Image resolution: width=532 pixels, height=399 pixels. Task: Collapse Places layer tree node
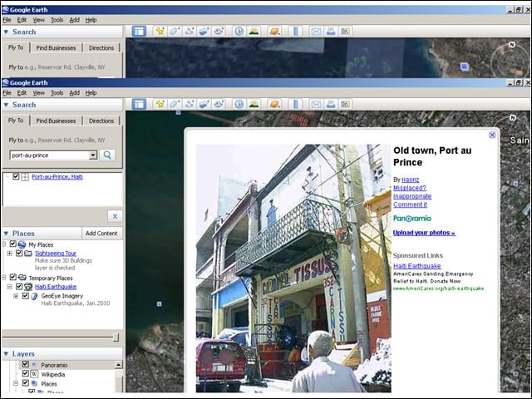(16, 383)
